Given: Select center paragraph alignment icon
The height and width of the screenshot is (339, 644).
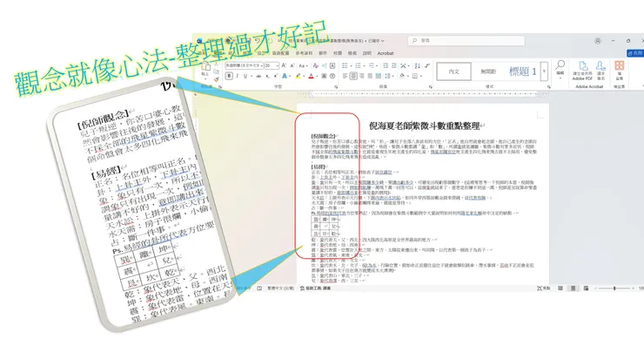Looking at the screenshot, I should point(353,76).
